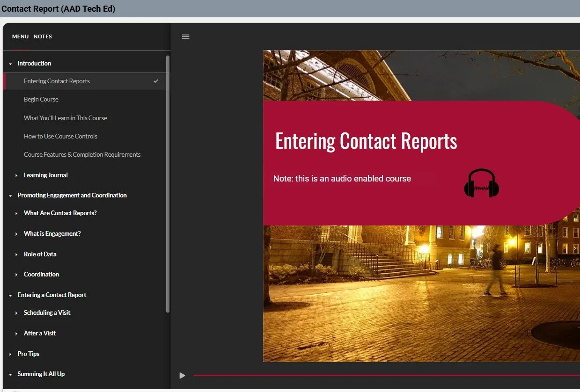Screen dimensions: 580x392
Task: Expand What Are Contact Reports? arrow
Action: pyautogui.click(x=17, y=213)
